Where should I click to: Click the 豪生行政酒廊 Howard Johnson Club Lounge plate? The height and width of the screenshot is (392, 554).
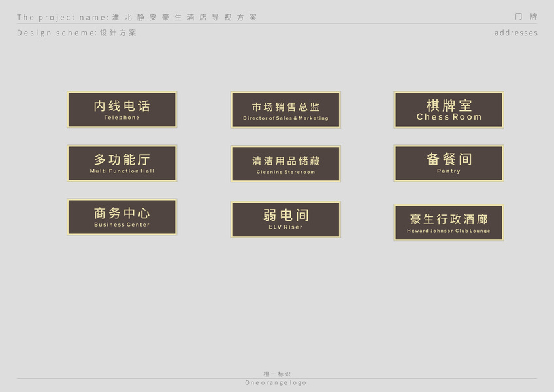click(x=449, y=222)
